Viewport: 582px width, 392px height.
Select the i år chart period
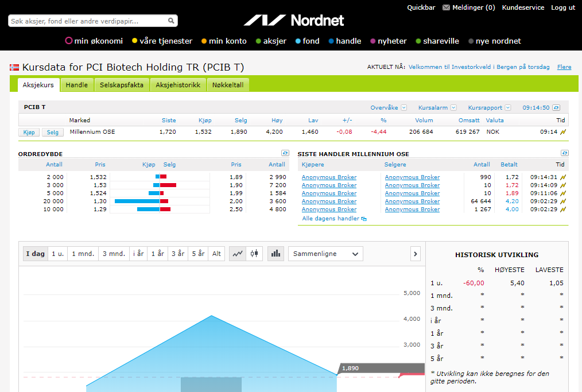(138, 254)
